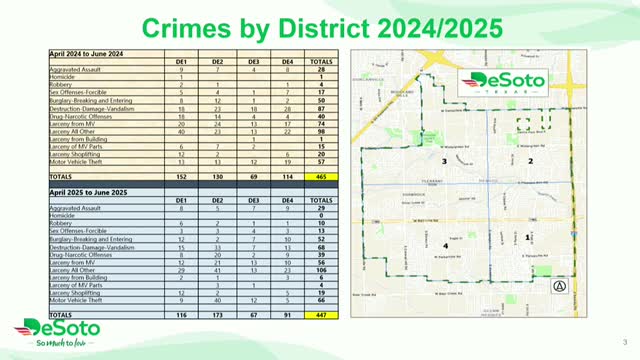Click the Larceny All Other total 98
Viewport: 640px width, 360px height.
coord(321,131)
